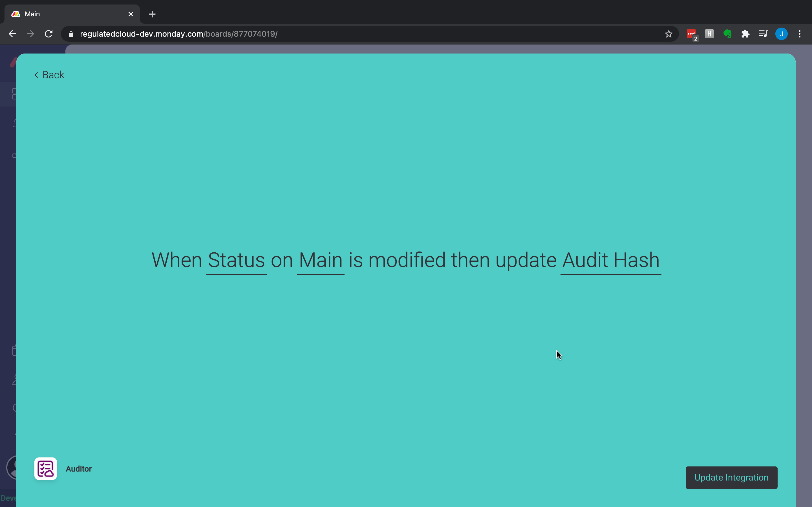Open the J profile avatar

[781, 34]
